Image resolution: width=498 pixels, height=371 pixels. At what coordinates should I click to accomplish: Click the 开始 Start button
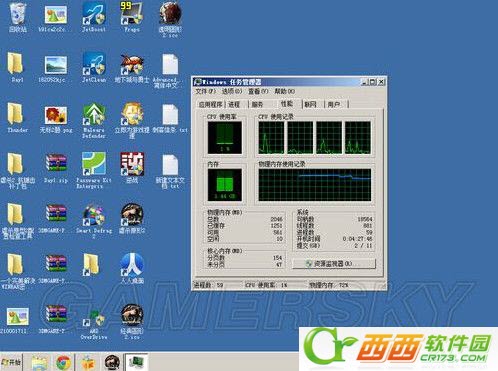(x=11, y=362)
